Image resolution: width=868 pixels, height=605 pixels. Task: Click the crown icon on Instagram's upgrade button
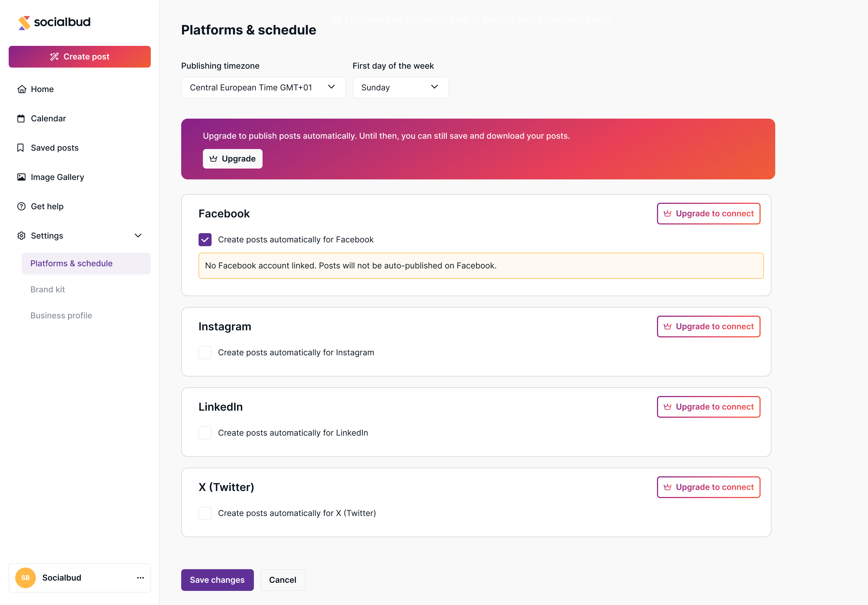(x=668, y=326)
